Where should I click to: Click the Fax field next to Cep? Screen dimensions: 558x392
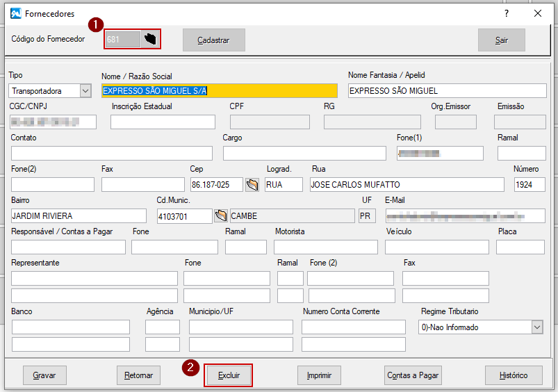(142, 184)
